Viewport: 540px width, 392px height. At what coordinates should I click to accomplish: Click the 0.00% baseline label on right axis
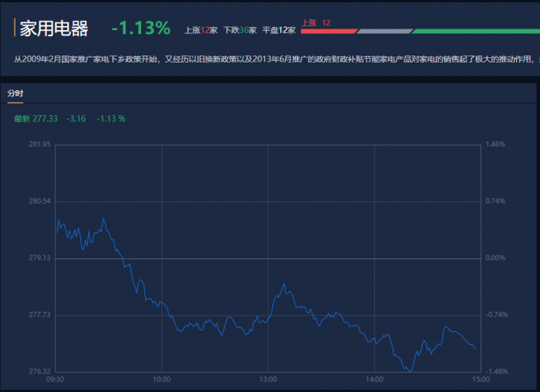pos(494,258)
